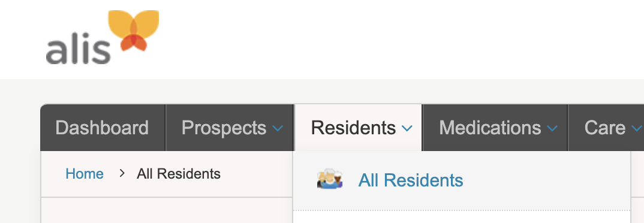Click the orange butterfly logo icon
This screenshot has width=644, height=223.
pyautogui.click(x=134, y=31)
